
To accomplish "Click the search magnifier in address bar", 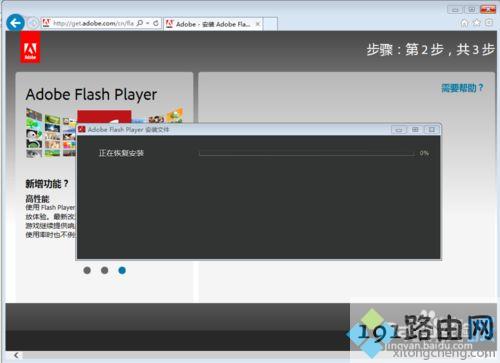I will coord(140,23).
